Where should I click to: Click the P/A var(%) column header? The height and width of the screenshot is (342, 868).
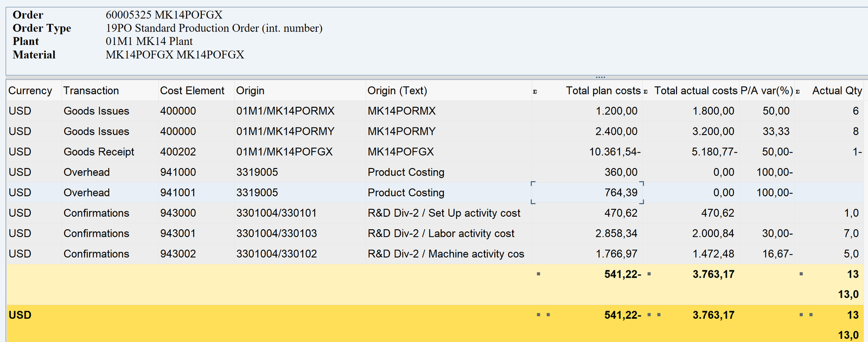(x=767, y=91)
